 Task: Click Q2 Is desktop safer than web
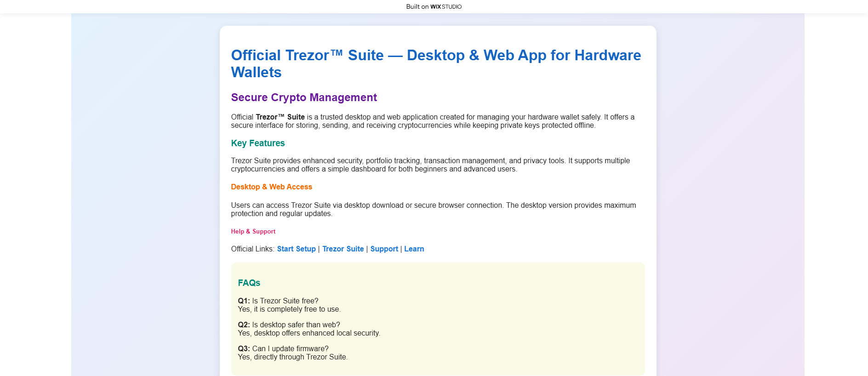(x=289, y=325)
